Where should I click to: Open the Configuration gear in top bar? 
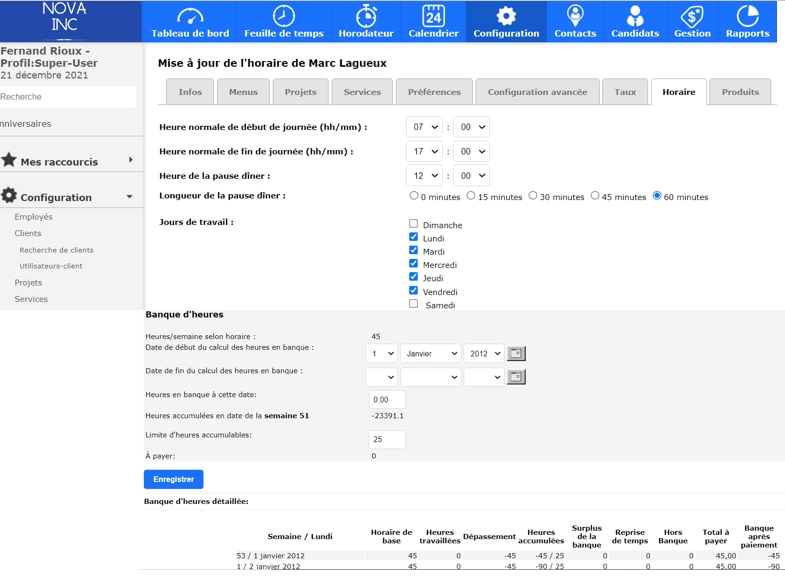click(x=506, y=16)
